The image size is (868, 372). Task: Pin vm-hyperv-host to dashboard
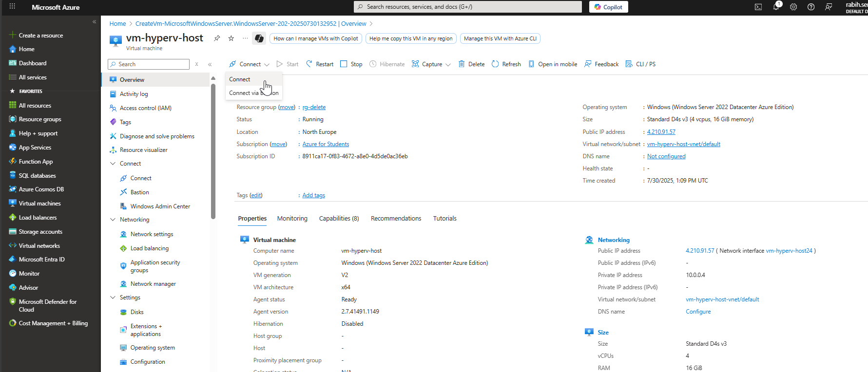click(217, 38)
